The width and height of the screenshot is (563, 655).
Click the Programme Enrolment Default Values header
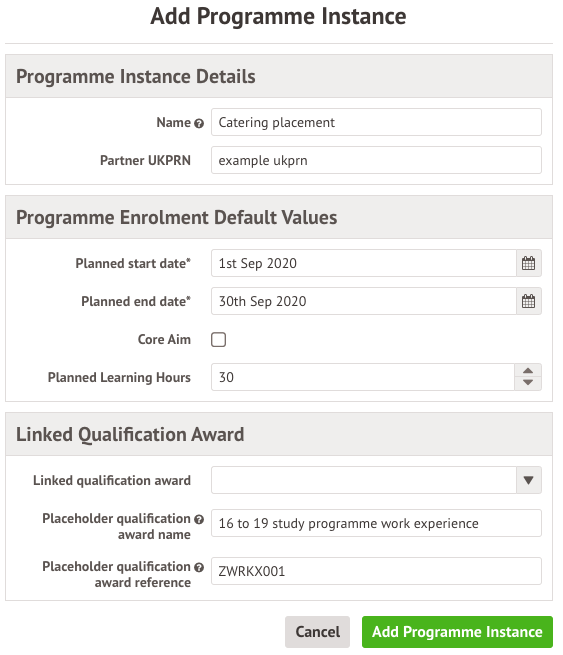point(279,217)
